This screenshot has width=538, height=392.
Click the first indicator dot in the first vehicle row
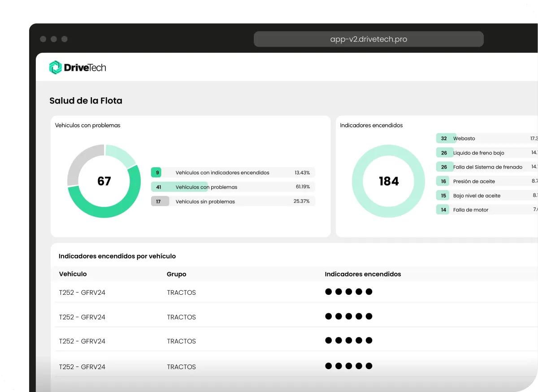(329, 292)
